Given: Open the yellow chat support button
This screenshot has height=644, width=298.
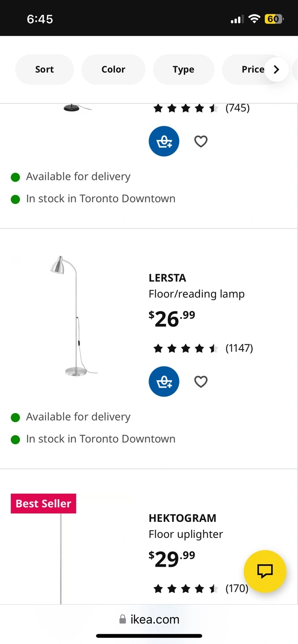Looking at the screenshot, I should [x=265, y=571].
